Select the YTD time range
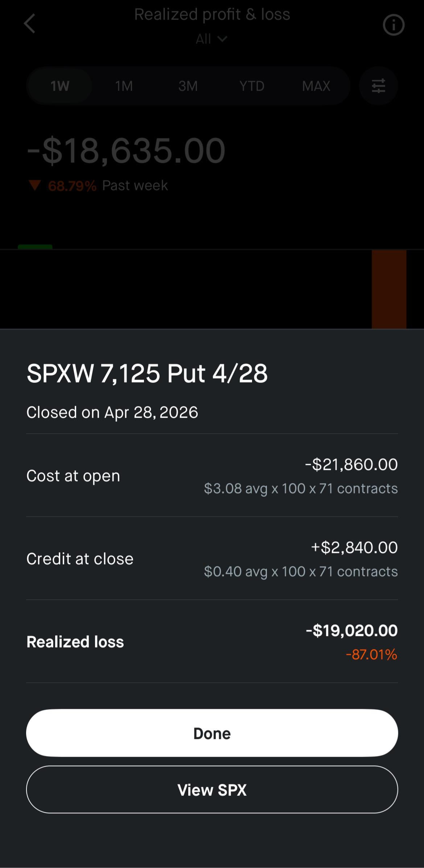The image size is (424, 868). click(x=252, y=86)
